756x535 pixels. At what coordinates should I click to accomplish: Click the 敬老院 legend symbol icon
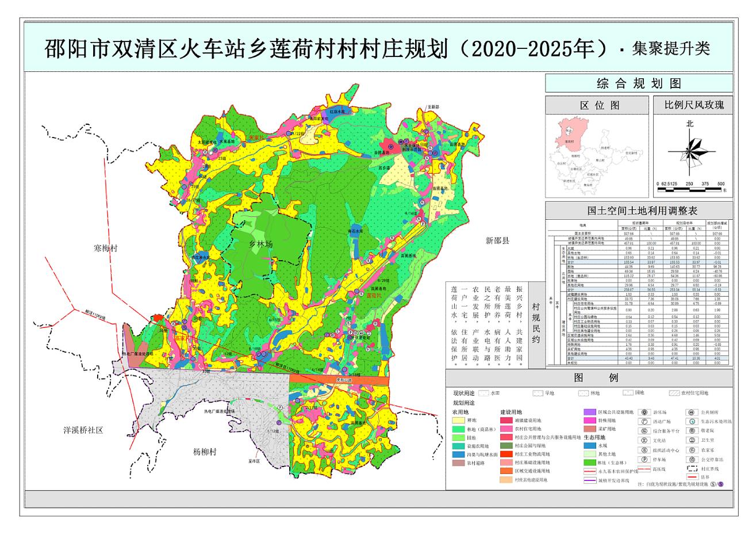(x=692, y=431)
